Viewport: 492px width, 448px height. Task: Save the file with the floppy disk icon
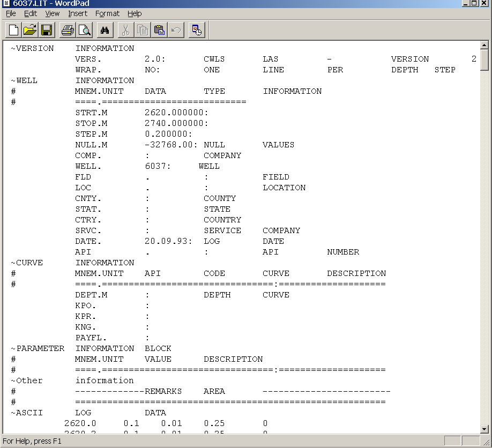47,31
